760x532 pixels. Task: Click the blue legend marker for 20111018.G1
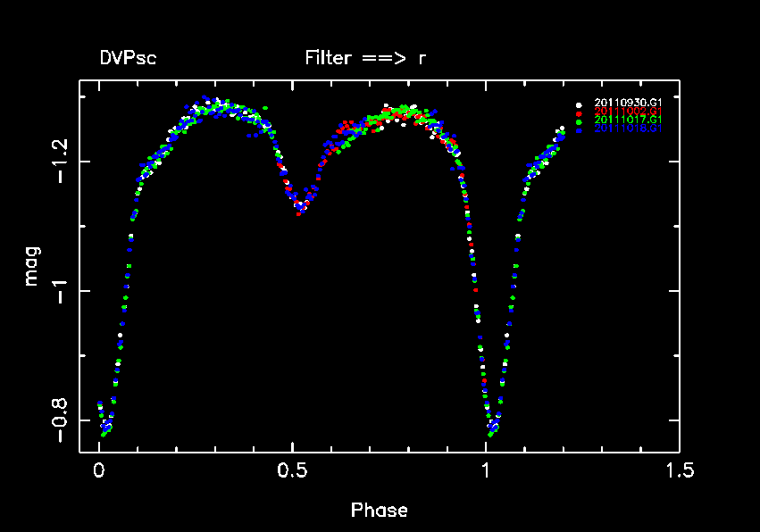coord(580,129)
